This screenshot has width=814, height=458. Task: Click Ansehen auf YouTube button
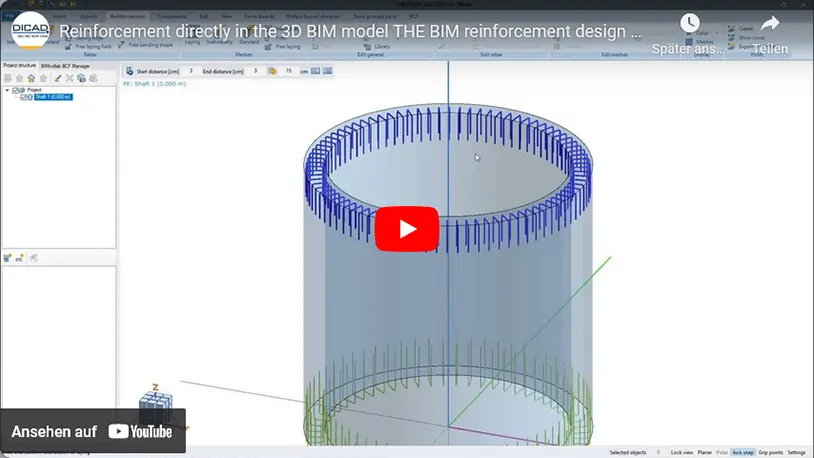click(92, 431)
